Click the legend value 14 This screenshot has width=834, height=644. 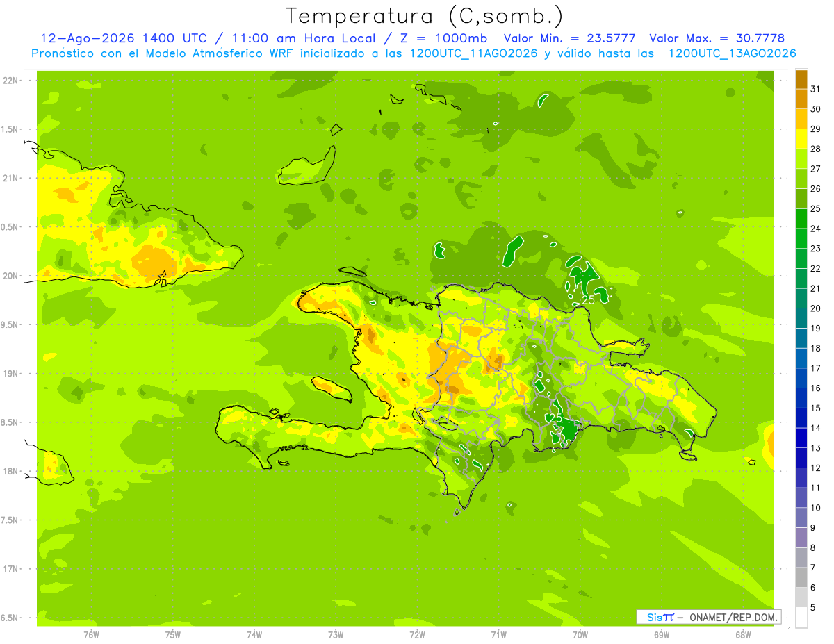click(x=816, y=428)
